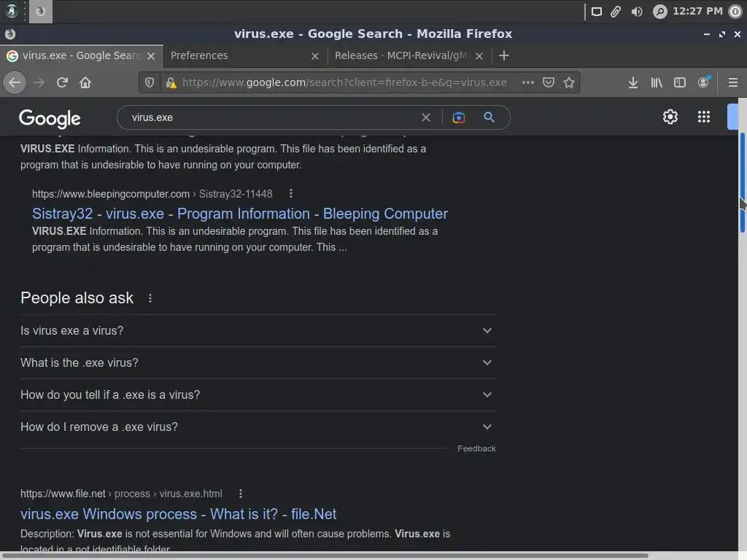Click the vertical scrollbar thumb
This screenshot has width=747, height=560.
point(742,183)
